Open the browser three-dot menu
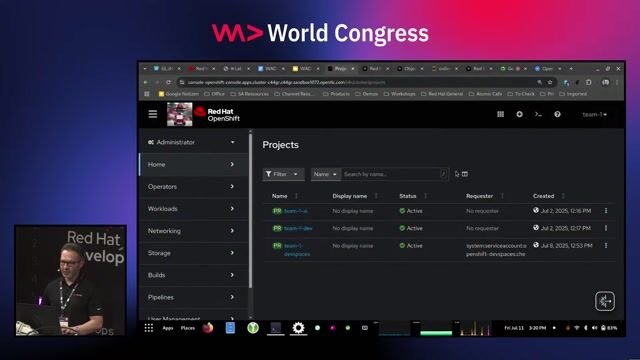 point(617,82)
